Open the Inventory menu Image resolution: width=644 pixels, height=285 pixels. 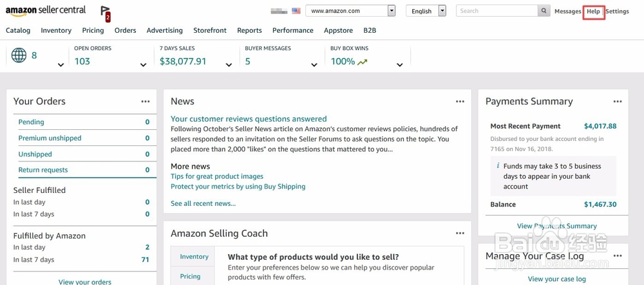(56, 30)
